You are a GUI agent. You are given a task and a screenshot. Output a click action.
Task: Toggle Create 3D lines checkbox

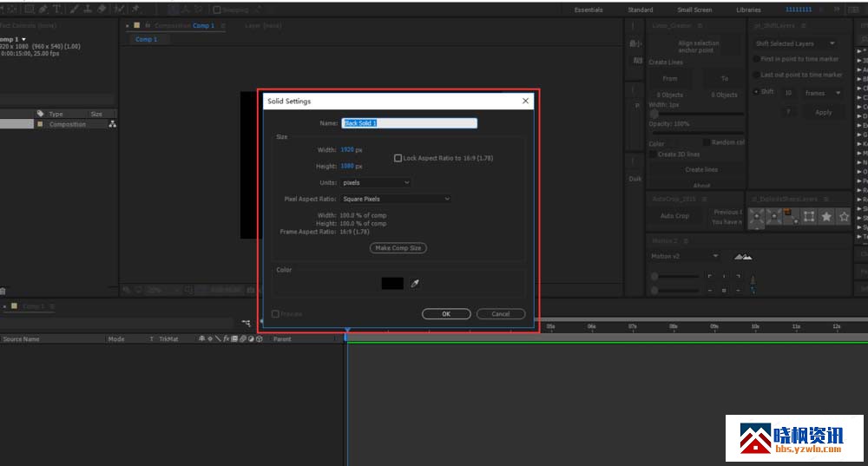[x=653, y=154]
